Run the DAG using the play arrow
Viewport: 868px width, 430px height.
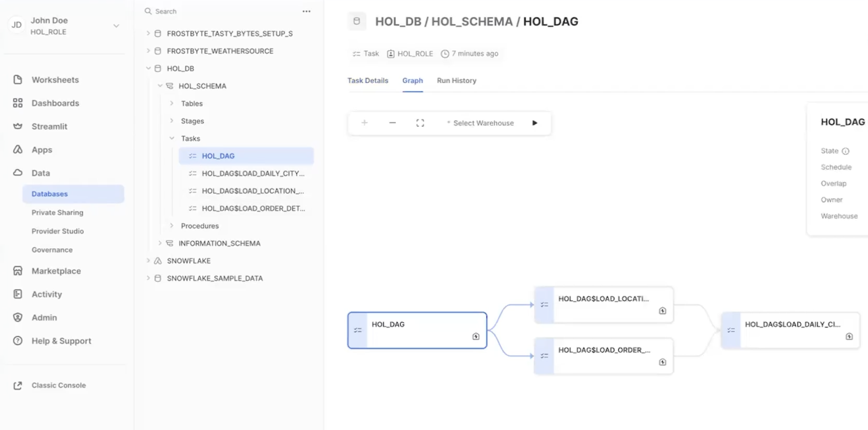click(x=535, y=123)
